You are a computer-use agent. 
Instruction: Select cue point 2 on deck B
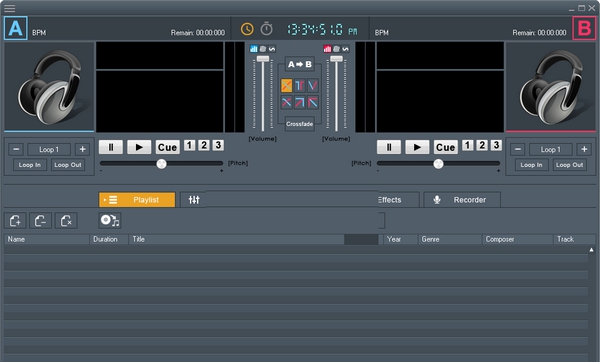482,145
